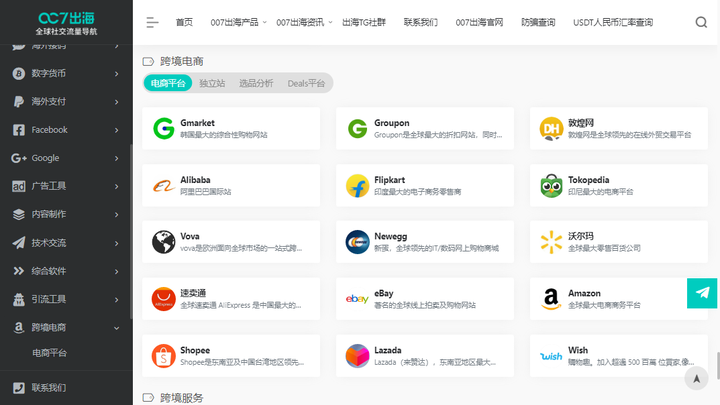
Task: Open the Alibaba logo icon
Action: 163,186
